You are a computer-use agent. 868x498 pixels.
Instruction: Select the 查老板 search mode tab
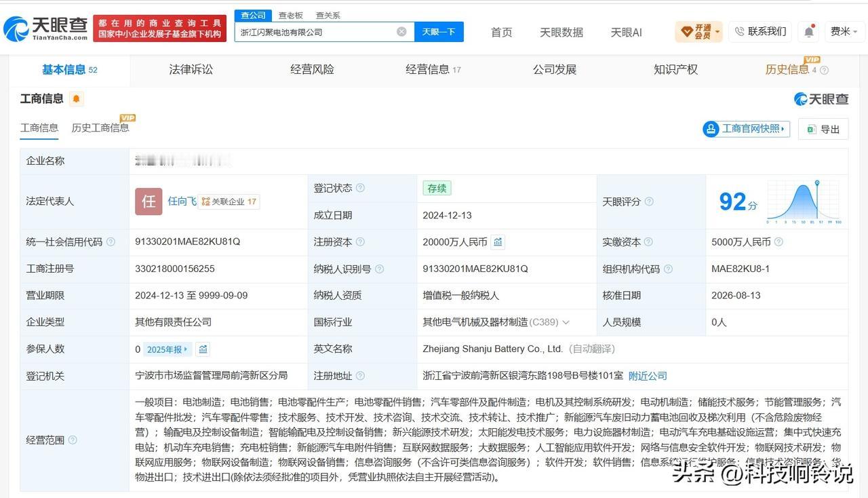click(291, 16)
